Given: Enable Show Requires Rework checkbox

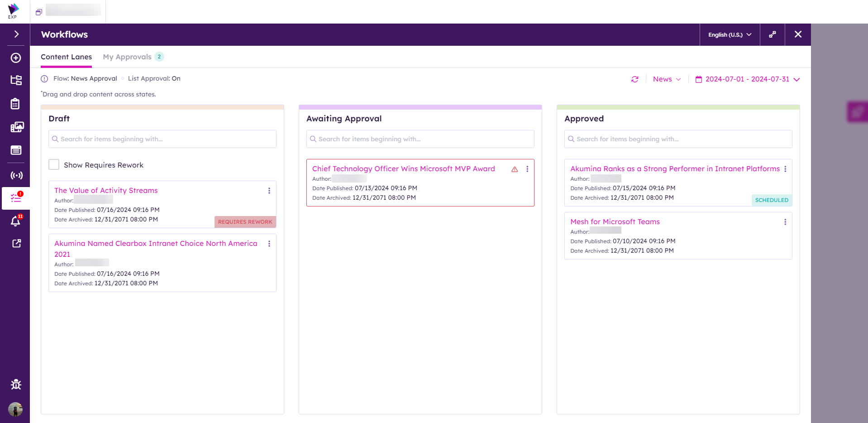Looking at the screenshot, I should pos(54,165).
